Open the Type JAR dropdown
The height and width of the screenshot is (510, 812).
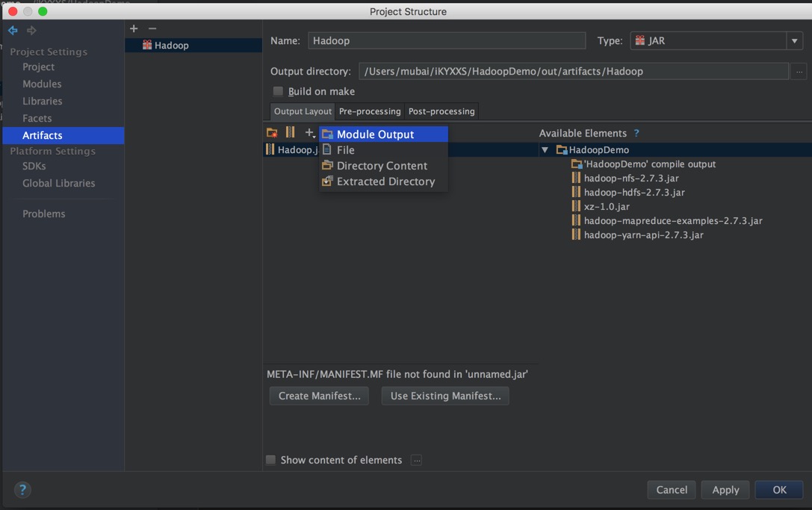794,41
